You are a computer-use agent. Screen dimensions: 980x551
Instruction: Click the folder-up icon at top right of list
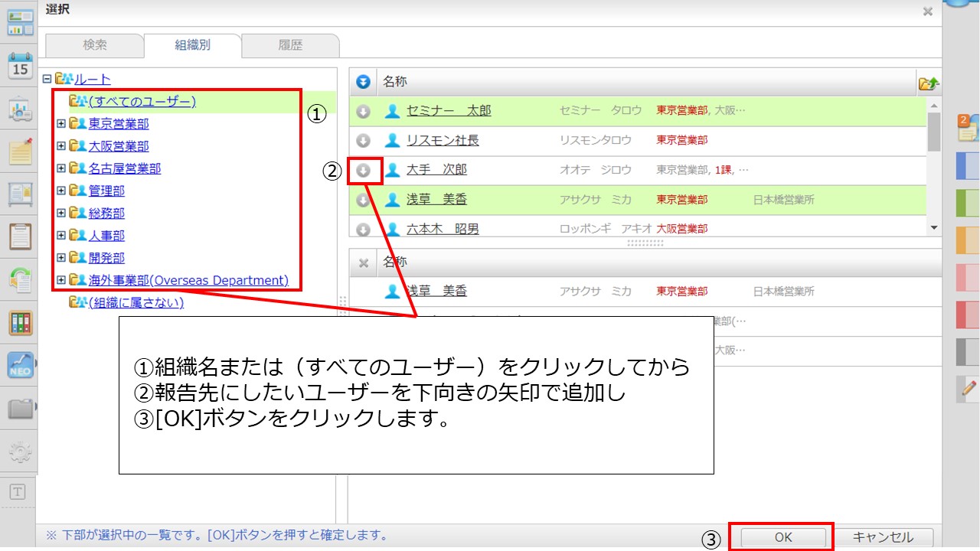(928, 83)
